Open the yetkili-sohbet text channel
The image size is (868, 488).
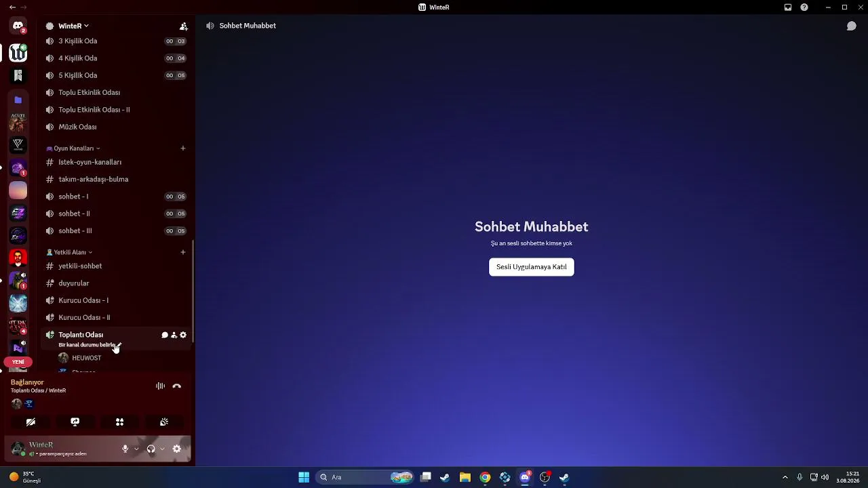click(x=116, y=266)
